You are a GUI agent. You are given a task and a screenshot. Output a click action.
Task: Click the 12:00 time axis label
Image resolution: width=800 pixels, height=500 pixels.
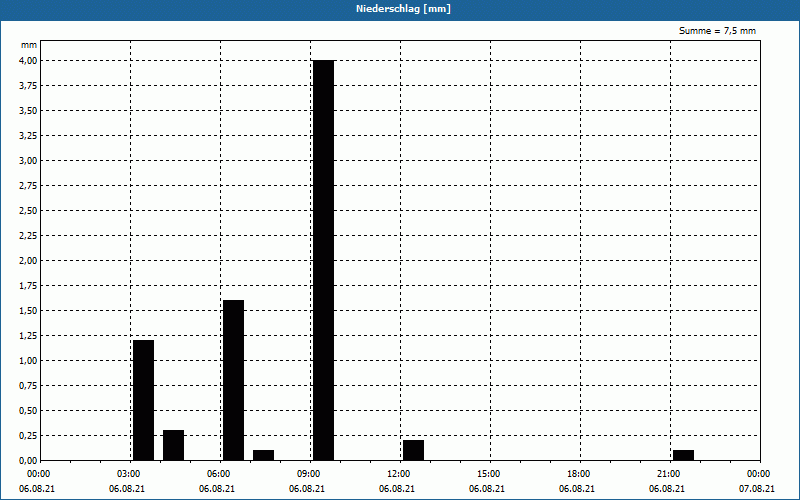399,474
